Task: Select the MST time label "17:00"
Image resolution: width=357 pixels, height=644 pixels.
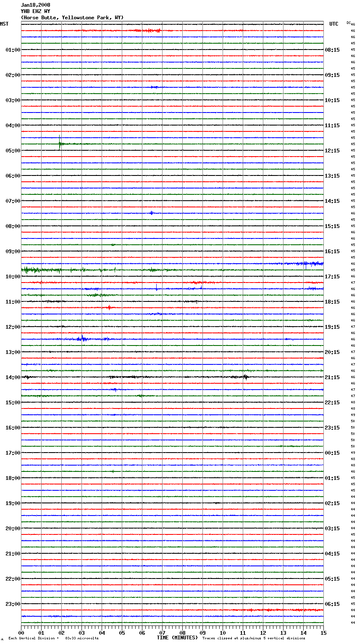Action: pyautogui.click(x=13, y=453)
